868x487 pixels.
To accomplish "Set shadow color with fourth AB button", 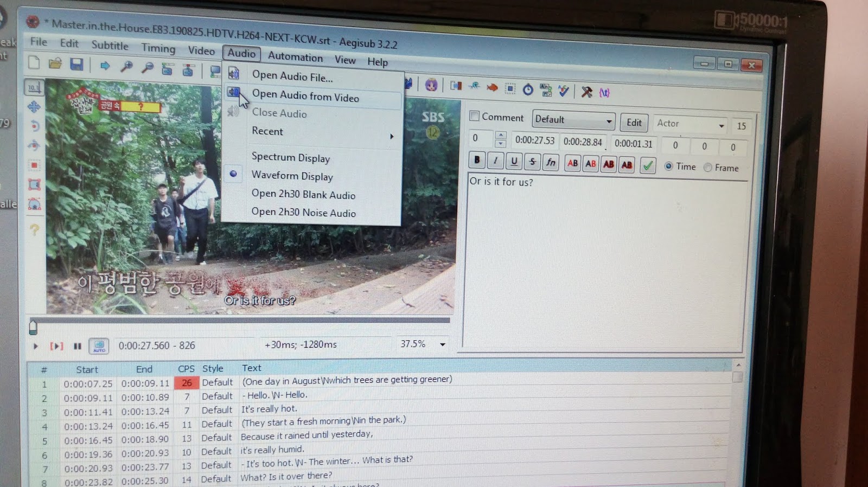I will tap(627, 165).
